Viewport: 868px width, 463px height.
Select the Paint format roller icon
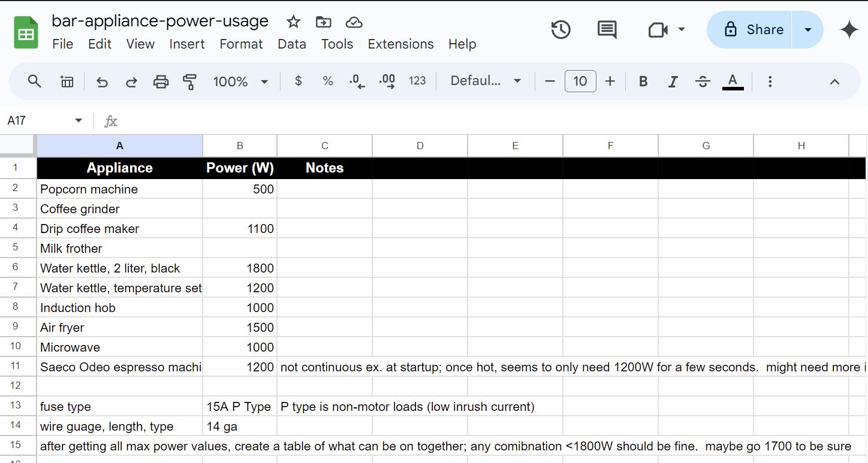(x=189, y=81)
